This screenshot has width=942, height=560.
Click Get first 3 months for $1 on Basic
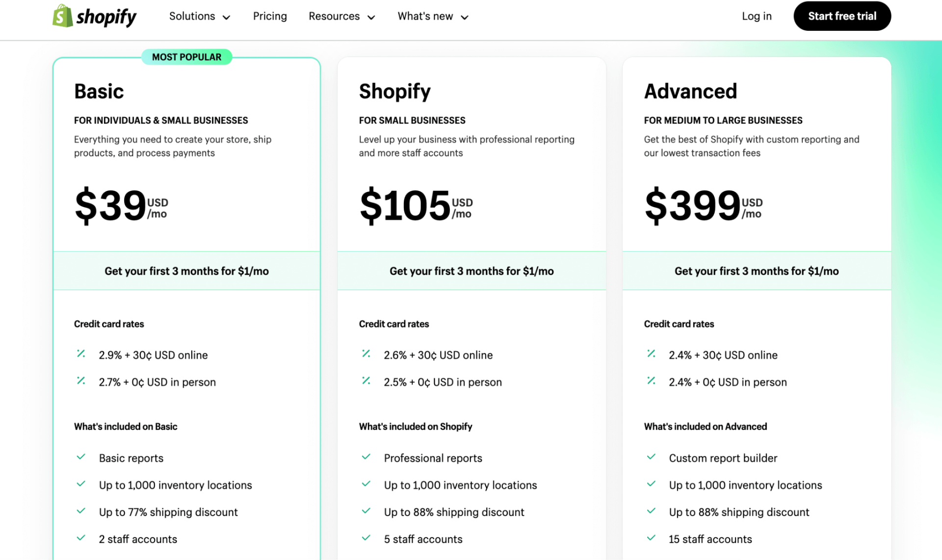coord(185,270)
